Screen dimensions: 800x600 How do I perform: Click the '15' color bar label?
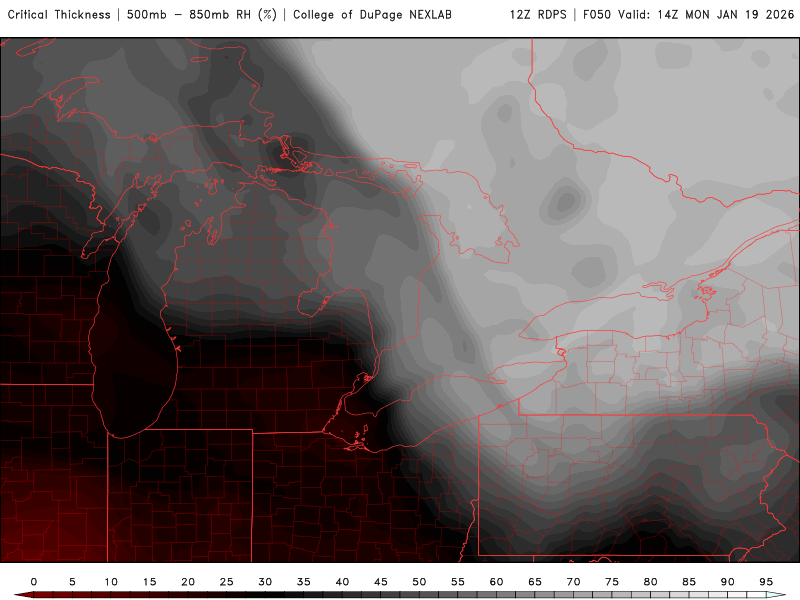click(x=149, y=582)
